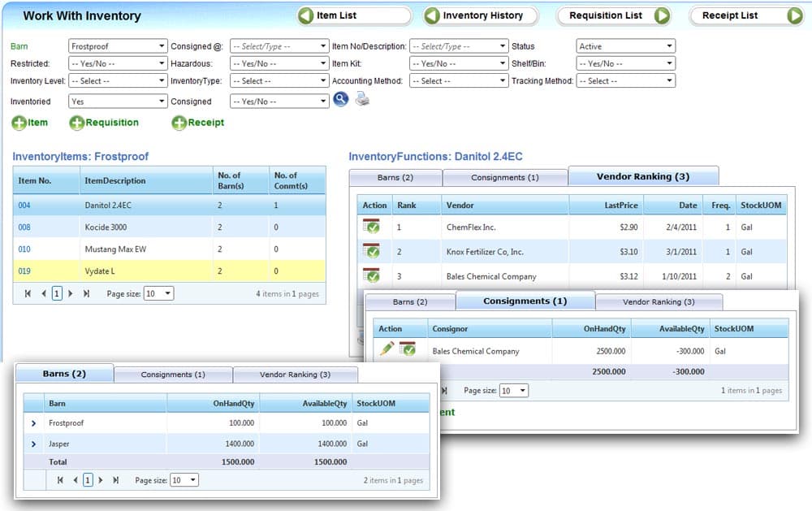Open the Inventoried dropdown showing Yes
Screen dimensions: 812x511
[x=118, y=102]
